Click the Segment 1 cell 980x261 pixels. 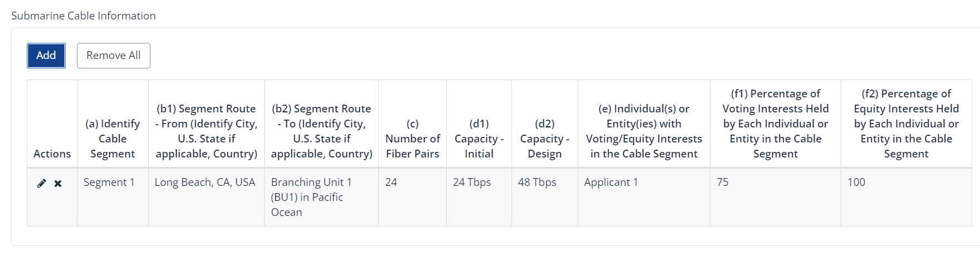pyautogui.click(x=109, y=183)
